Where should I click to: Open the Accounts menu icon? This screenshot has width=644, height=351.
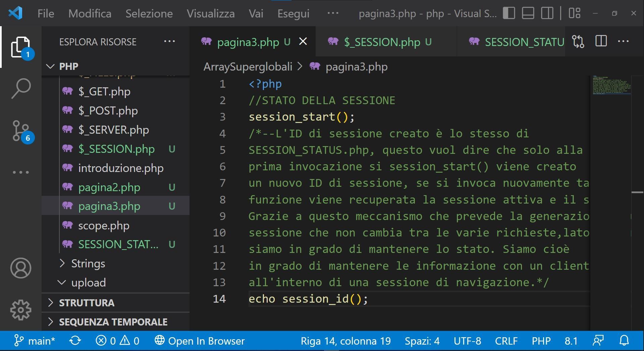pos(21,268)
